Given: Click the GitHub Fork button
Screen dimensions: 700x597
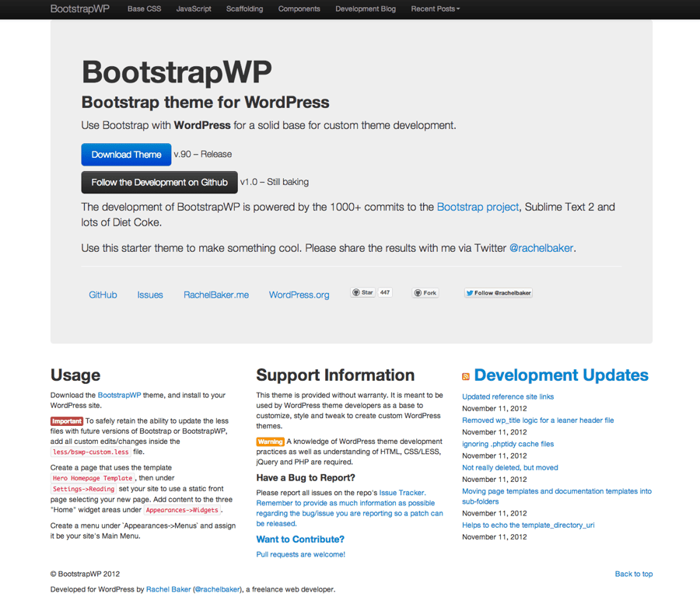Looking at the screenshot, I should pyautogui.click(x=425, y=293).
